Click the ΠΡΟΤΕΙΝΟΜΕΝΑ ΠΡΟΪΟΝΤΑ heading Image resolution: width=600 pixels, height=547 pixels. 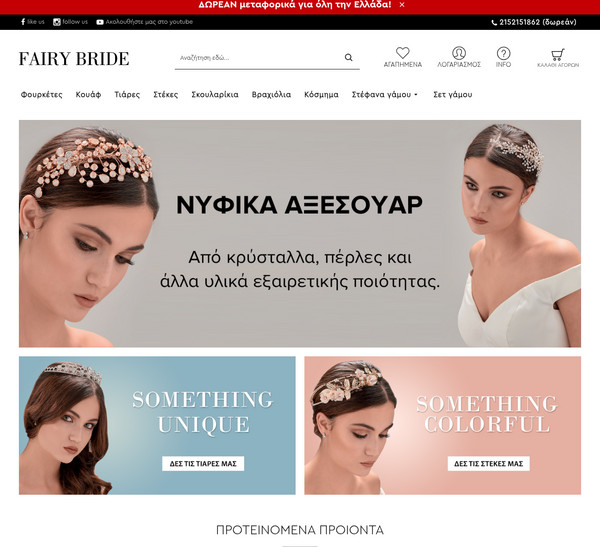tap(300, 530)
